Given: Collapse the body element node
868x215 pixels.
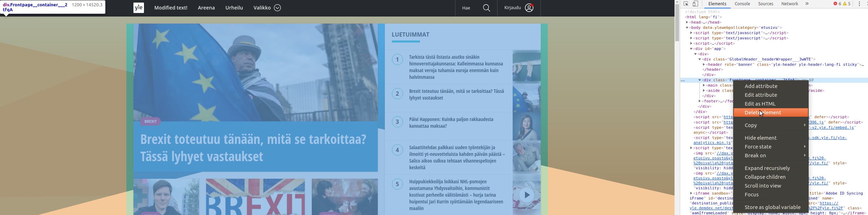Looking at the screenshot, I should (x=687, y=27).
